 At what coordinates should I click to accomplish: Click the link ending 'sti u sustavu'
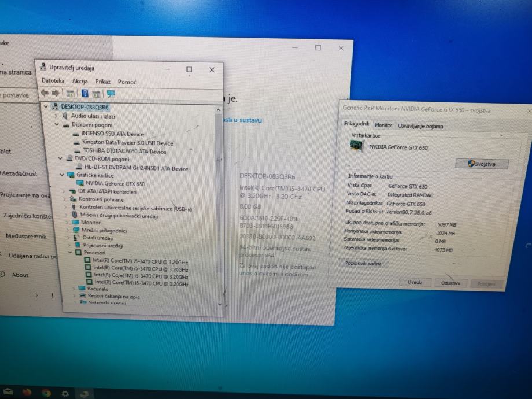(x=243, y=120)
